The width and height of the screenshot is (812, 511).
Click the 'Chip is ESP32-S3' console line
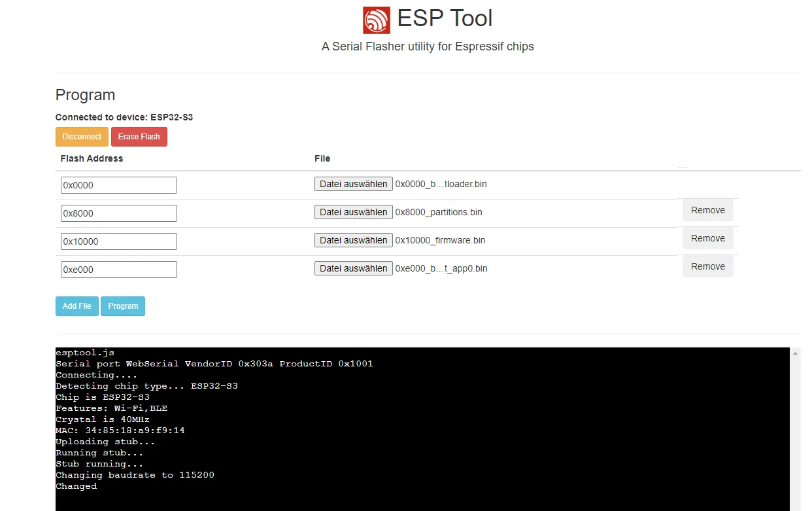(x=103, y=397)
